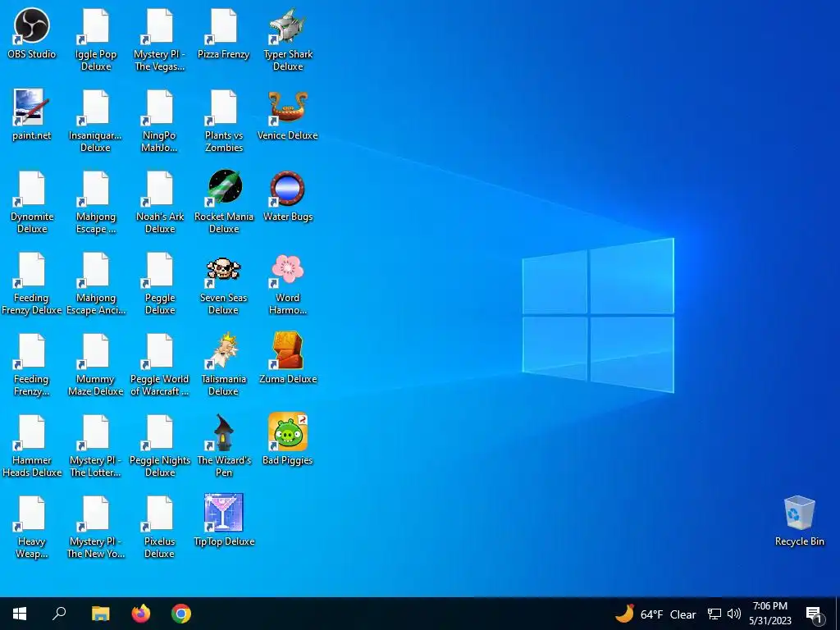Open taskbar Search magnifier

click(x=59, y=614)
